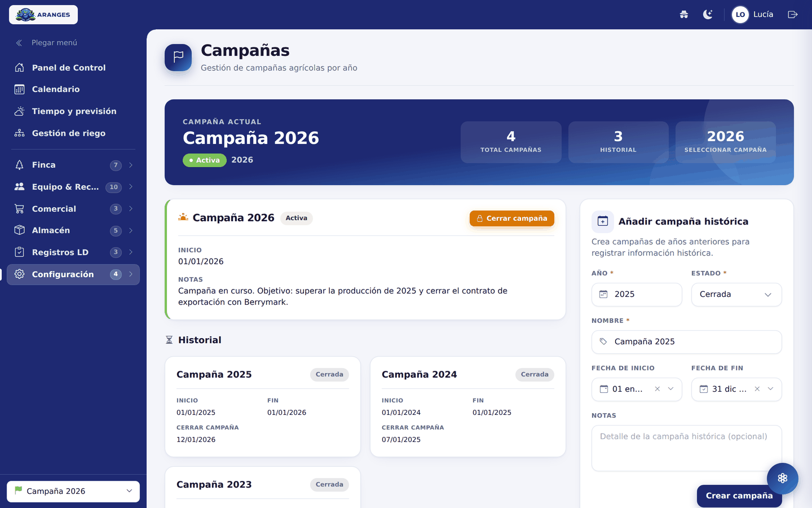The height and width of the screenshot is (508, 812).
Task: Click the Comercial cart icon
Action: (x=20, y=209)
